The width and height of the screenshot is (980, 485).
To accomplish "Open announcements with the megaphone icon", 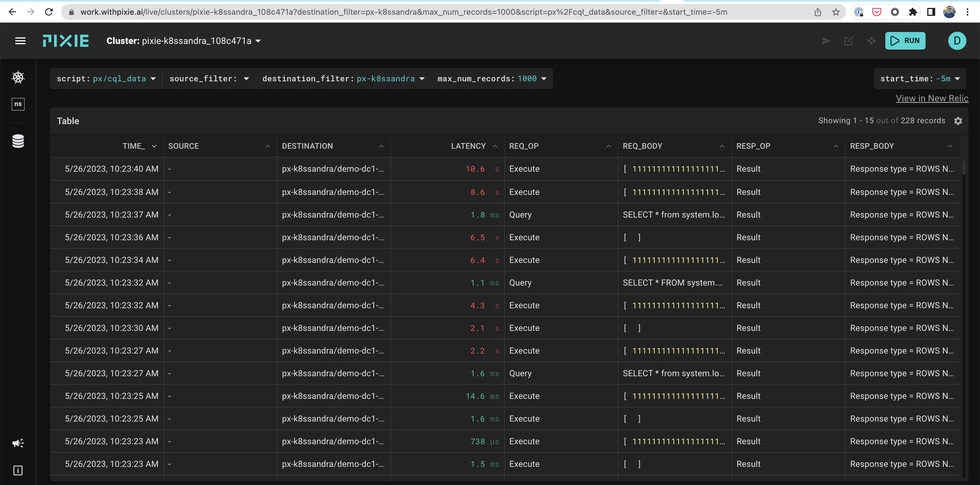I will 18,443.
